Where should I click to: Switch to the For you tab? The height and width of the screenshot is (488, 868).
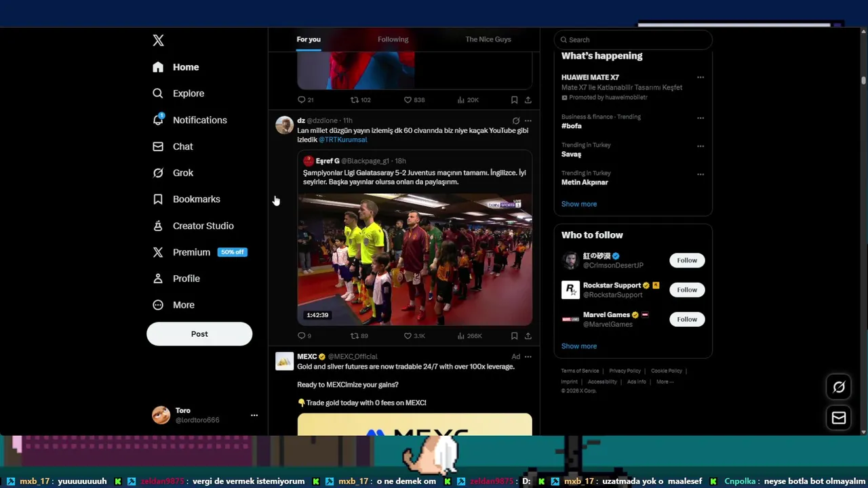[x=309, y=39]
